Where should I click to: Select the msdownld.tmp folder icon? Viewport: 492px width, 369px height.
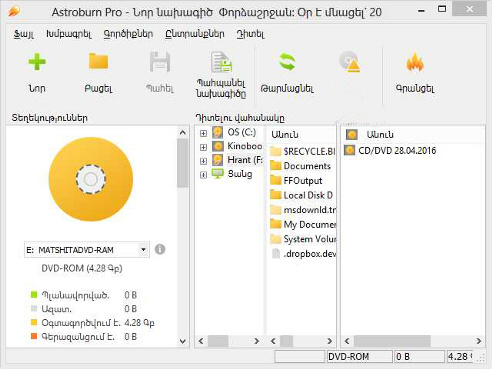(x=276, y=210)
